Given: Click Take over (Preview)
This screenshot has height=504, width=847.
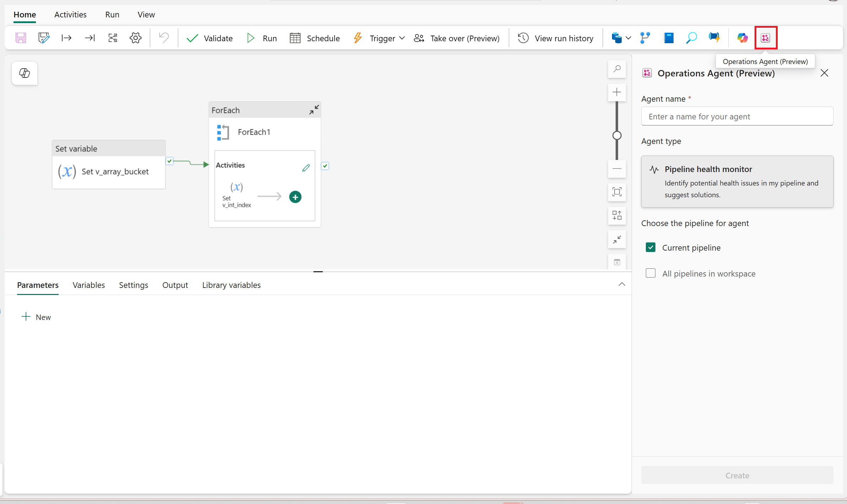Looking at the screenshot, I should click(457, 38).
